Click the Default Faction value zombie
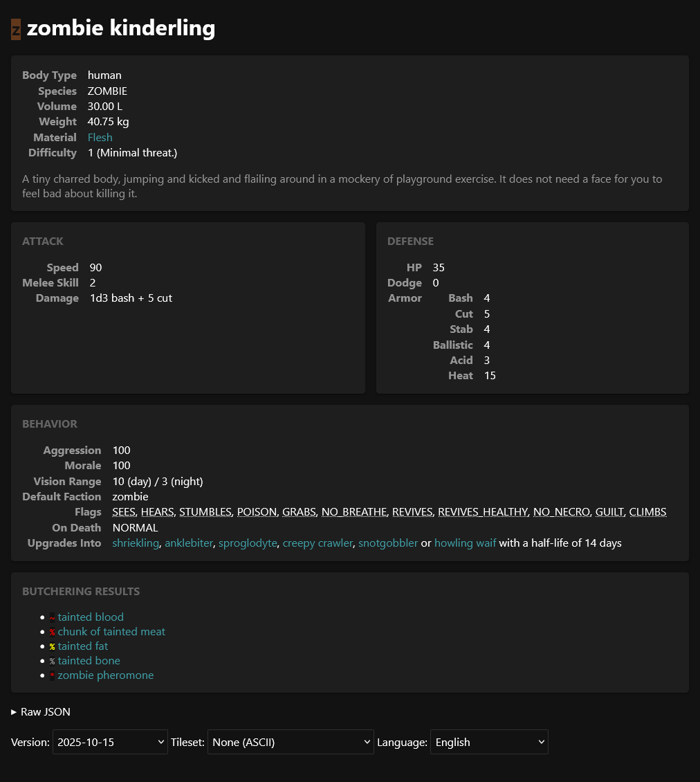700x782 pixels. (130, 497)
